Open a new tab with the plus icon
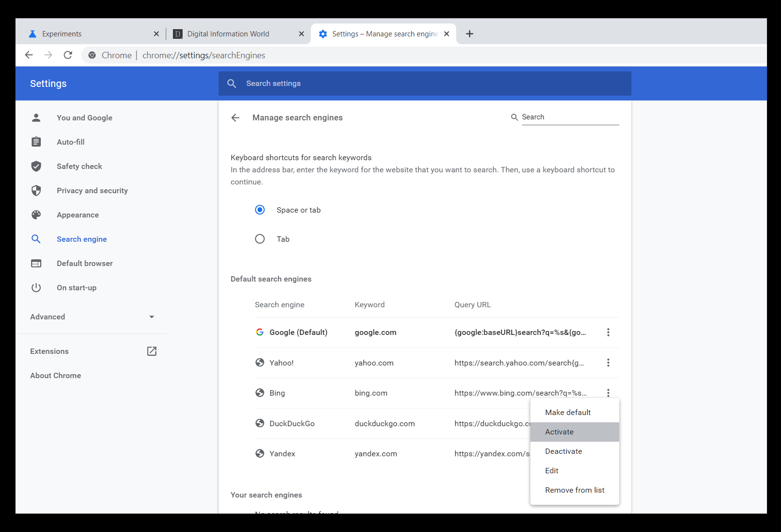 click(470, 33)
